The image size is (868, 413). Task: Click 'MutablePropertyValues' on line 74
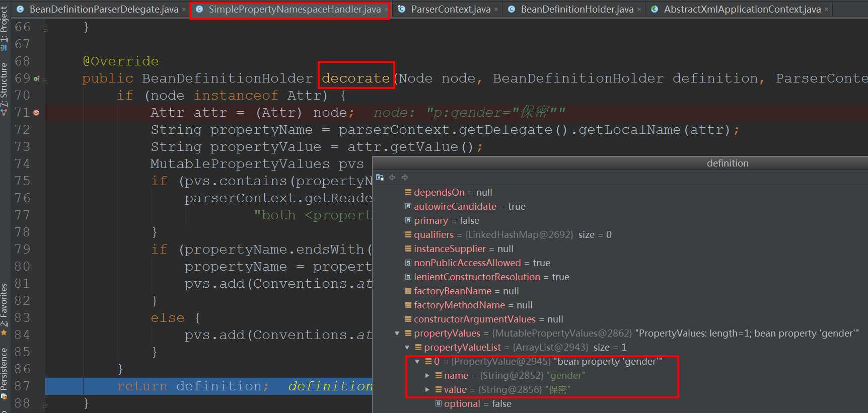coord(240,164)
